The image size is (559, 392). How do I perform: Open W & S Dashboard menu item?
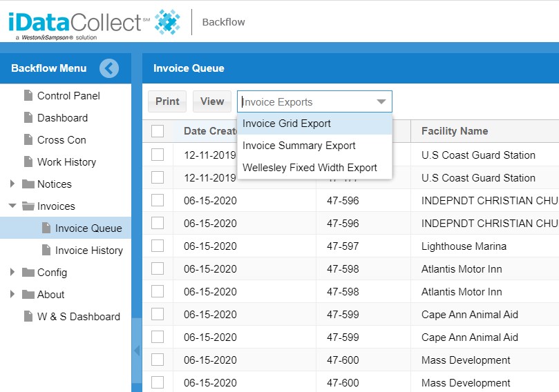[79, 317]
